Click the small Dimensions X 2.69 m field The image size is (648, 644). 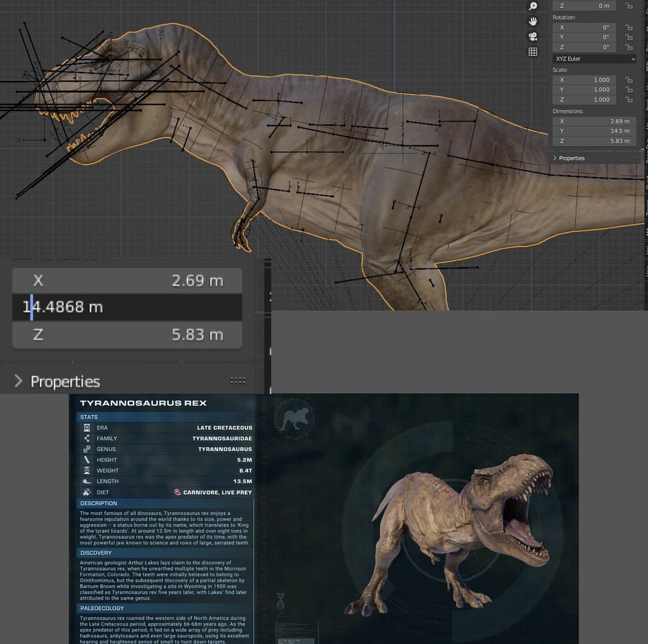pyautogui.click(x=595, y=121)
